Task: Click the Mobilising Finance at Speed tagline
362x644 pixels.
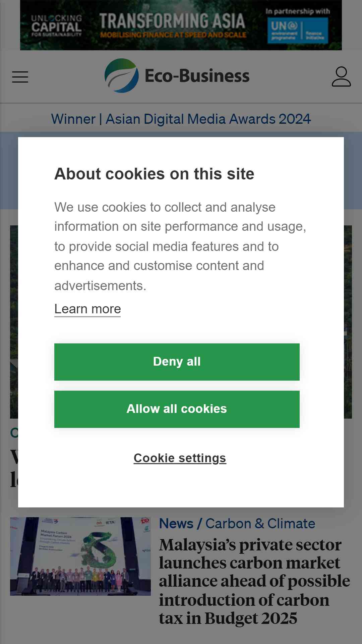Action: tap(173, 35)
